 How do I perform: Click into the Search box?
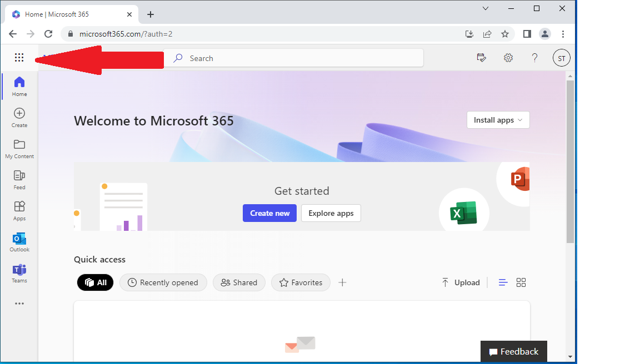tap(293, 58)
